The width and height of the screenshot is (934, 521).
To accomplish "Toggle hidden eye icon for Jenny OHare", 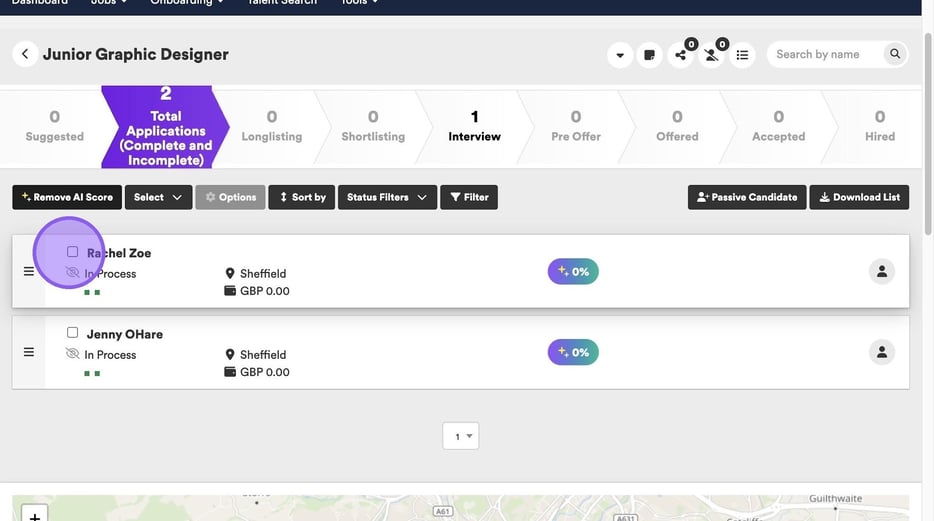I will coord(72,354).
